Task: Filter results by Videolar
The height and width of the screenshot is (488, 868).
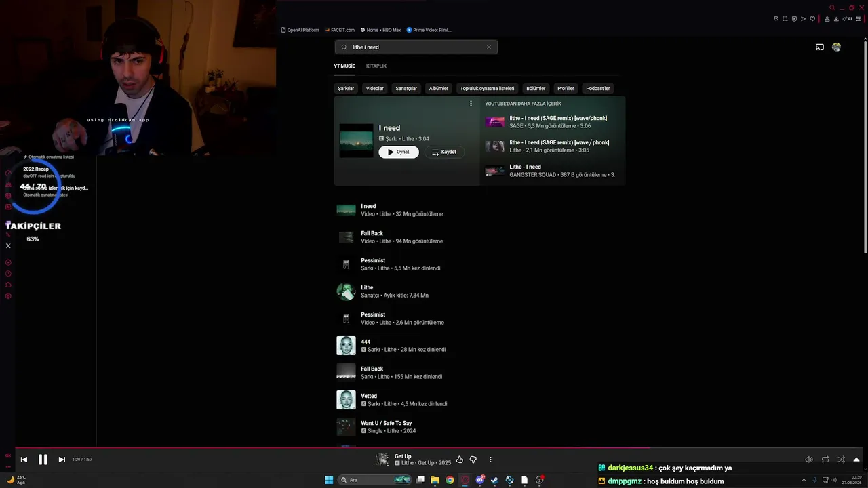Action: [x=375, y=88]
